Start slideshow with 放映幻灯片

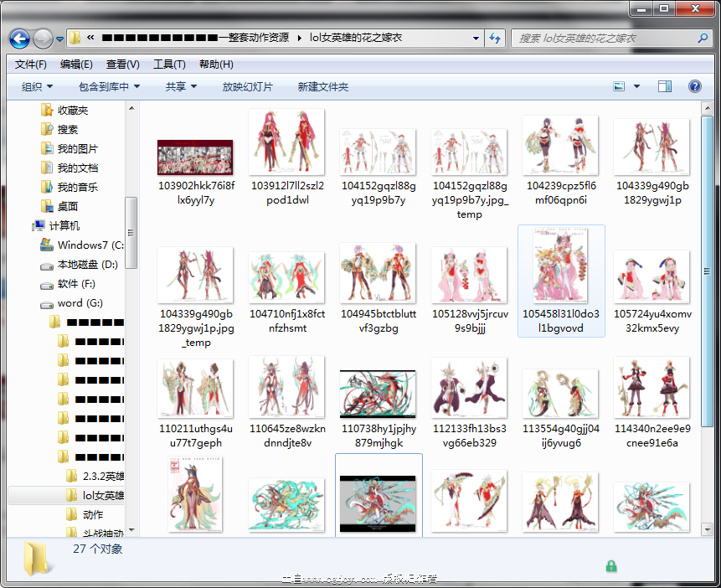(247, 86)
